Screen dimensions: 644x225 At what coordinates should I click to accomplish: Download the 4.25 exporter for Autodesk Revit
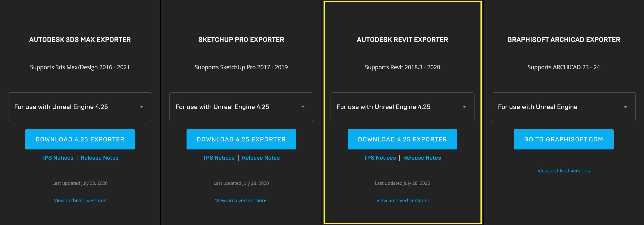[402, 139]
